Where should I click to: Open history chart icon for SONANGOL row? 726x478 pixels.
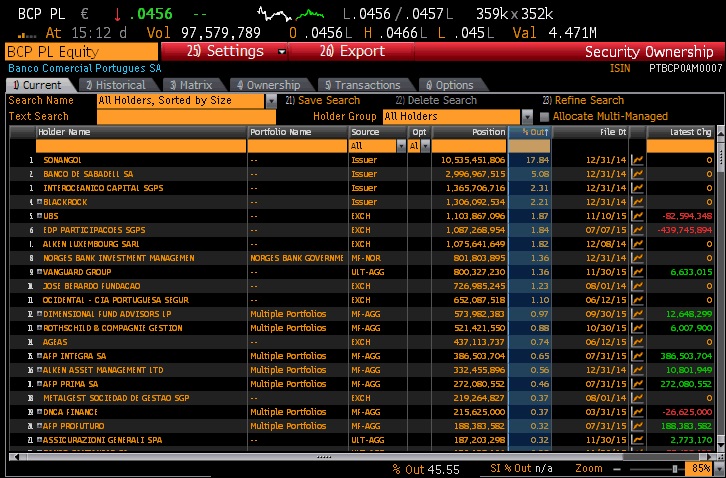638,160
